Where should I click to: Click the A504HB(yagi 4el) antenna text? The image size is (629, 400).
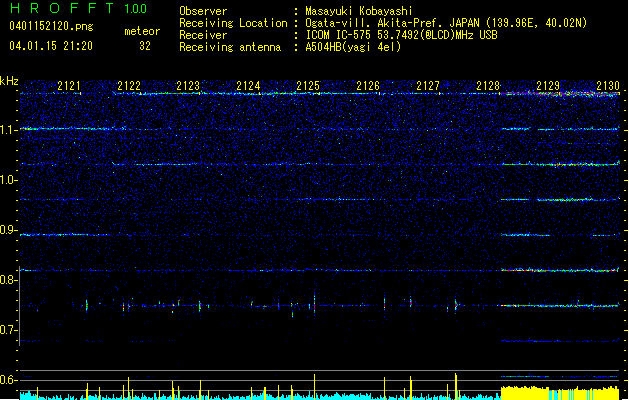pyautogui.click(x=353, y=47)
